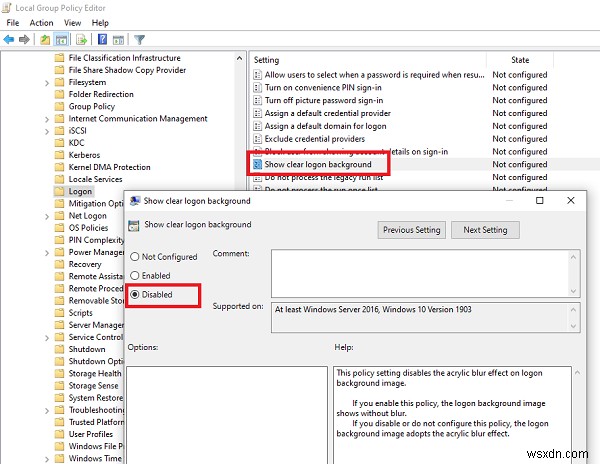This screenshot has height=464, width=600.
Task: Click the Export list toolbar icon
Action: click(x=82, y=39)
